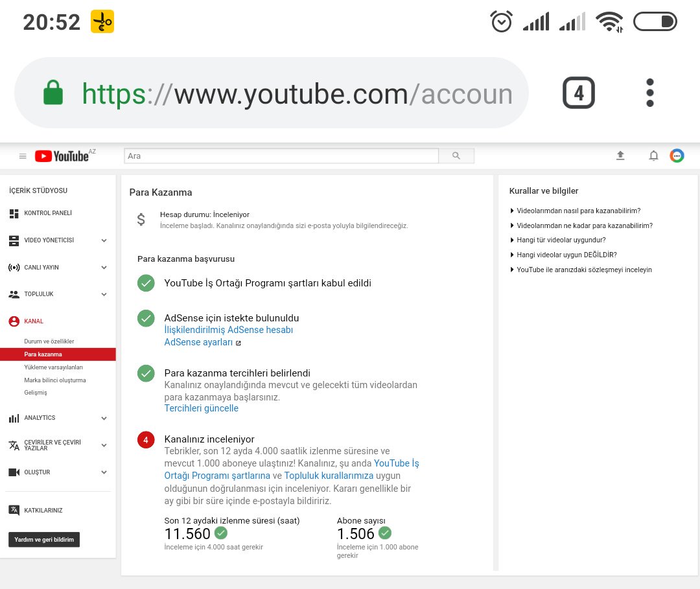The image size is (700, 589).
Task: Tap the Wi-Fi status icon
Action: click(610, 22)
